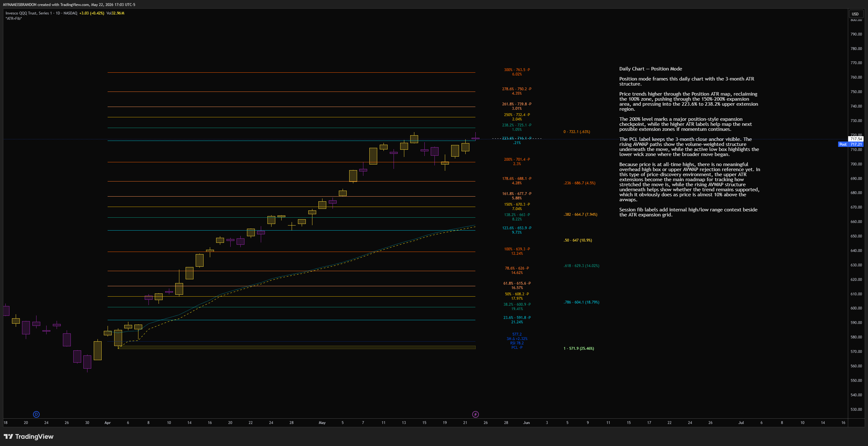Select the 717.54 current price label

(856, 139)
